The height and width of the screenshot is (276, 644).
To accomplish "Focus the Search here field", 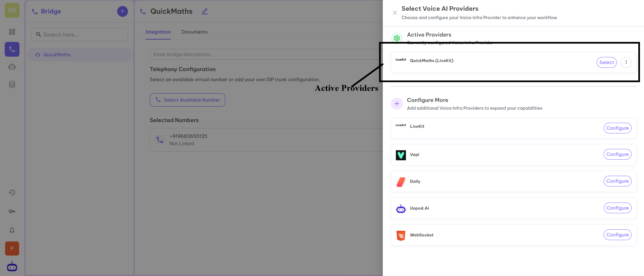I will point(80,35).
